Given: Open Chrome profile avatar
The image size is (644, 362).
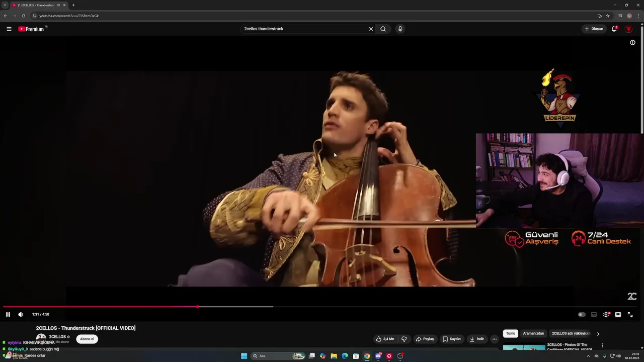Looking at the screenshot, I should pyautogui.click(x=629, y=16).
